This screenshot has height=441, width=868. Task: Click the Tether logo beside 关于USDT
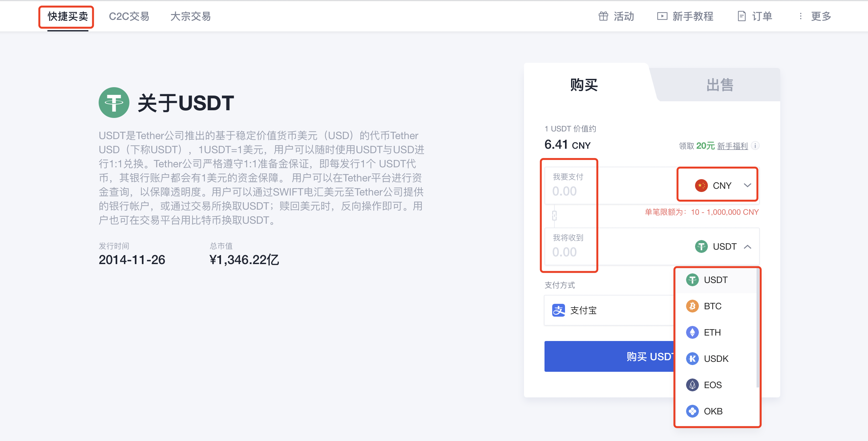click(114, 102)
